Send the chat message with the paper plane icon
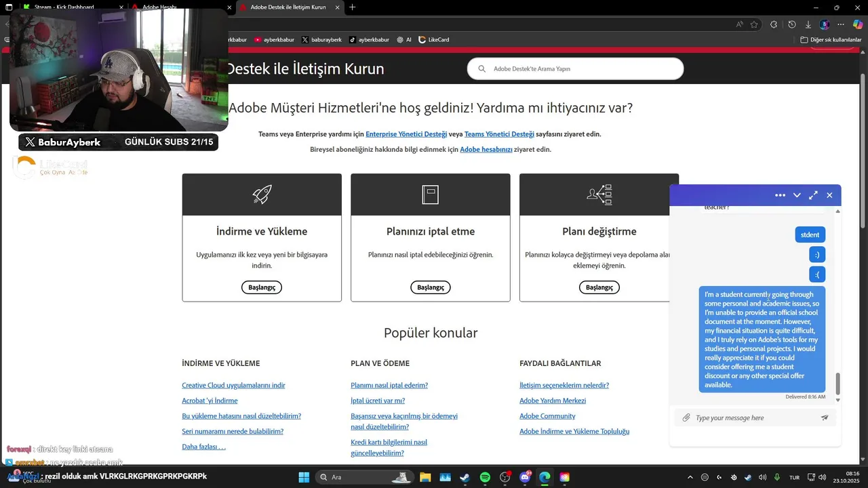 (x=825, y=418)
